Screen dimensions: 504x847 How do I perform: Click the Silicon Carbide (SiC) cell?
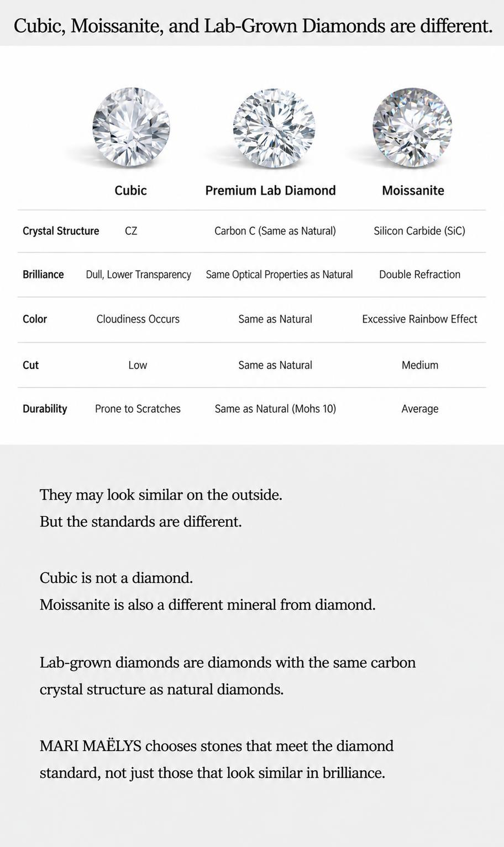coord(419,231)
